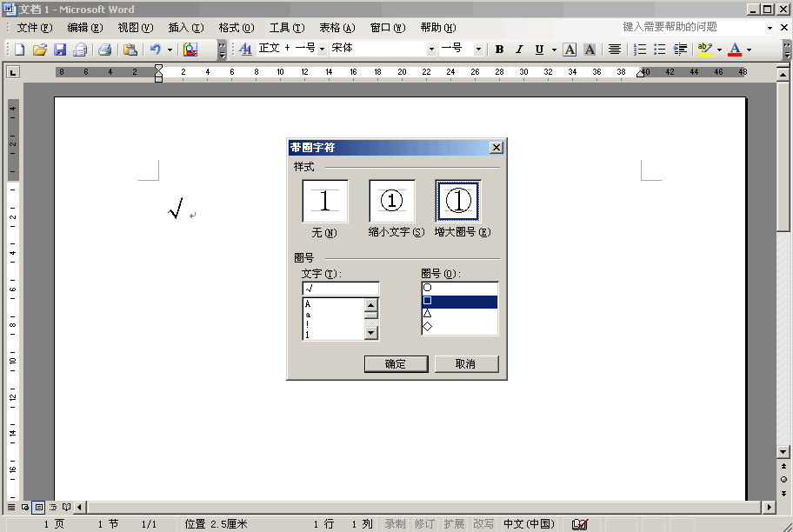Choose the circle enclosure shape

[459, 288]
